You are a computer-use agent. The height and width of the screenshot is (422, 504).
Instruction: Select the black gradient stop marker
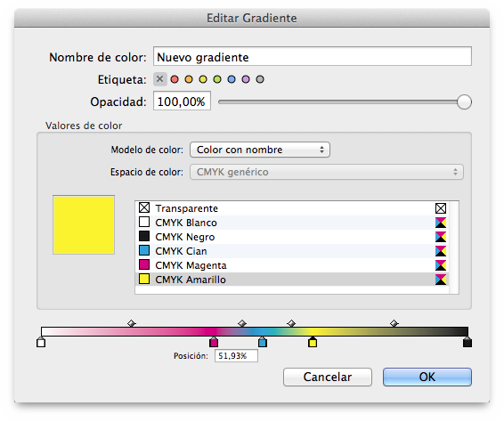click(x=467, y=342)
